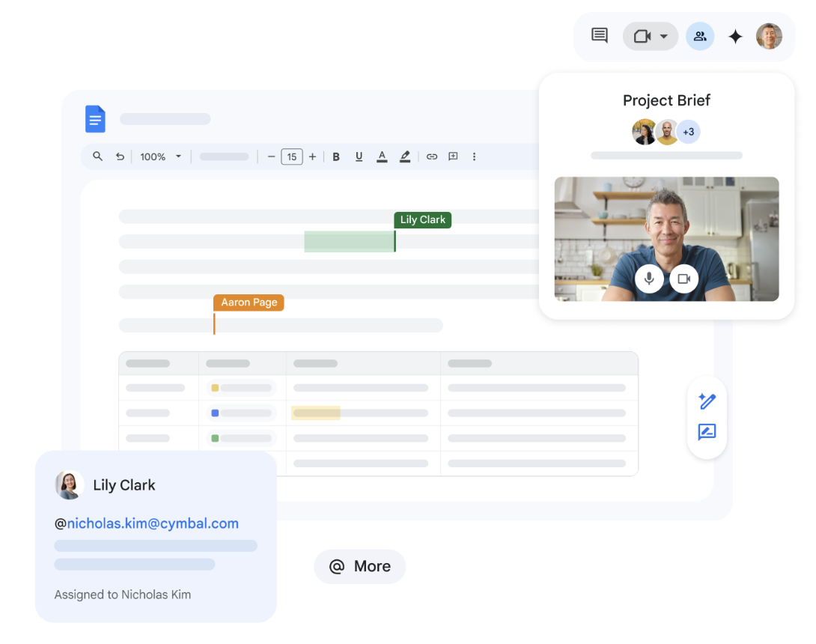Open the text color picker
Image resolution: width=816 pixels, height=644 pixels.
[x=382, y=157]
